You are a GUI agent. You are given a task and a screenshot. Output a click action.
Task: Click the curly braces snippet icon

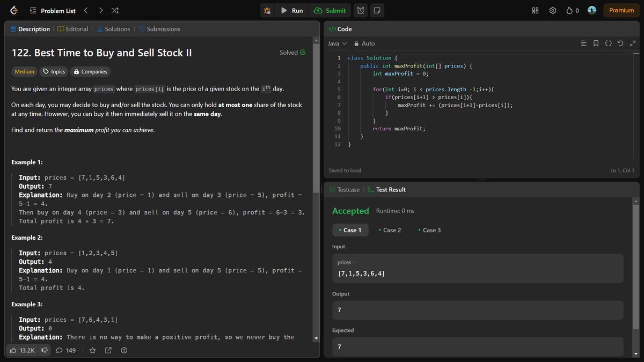(608, 43)
